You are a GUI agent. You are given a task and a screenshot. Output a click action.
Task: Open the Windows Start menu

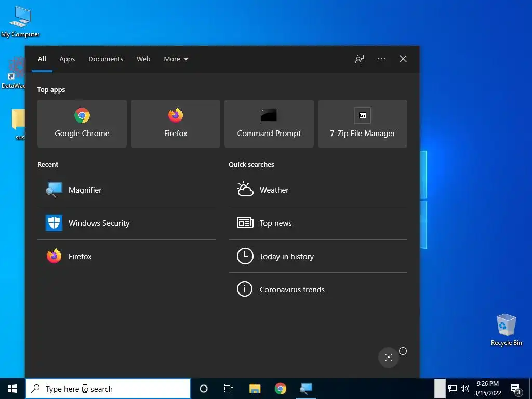[x=12, y=389]
